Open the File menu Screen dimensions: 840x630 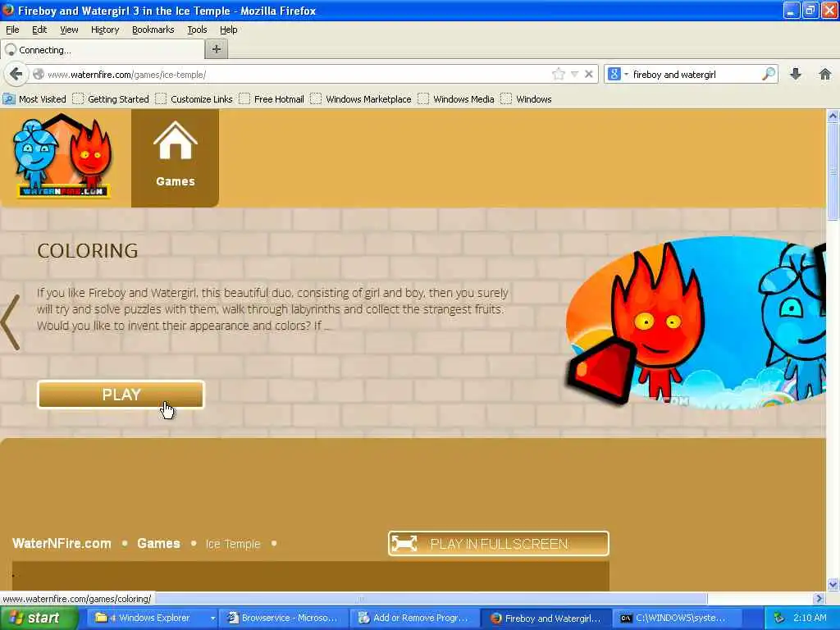tap(12, 30)
